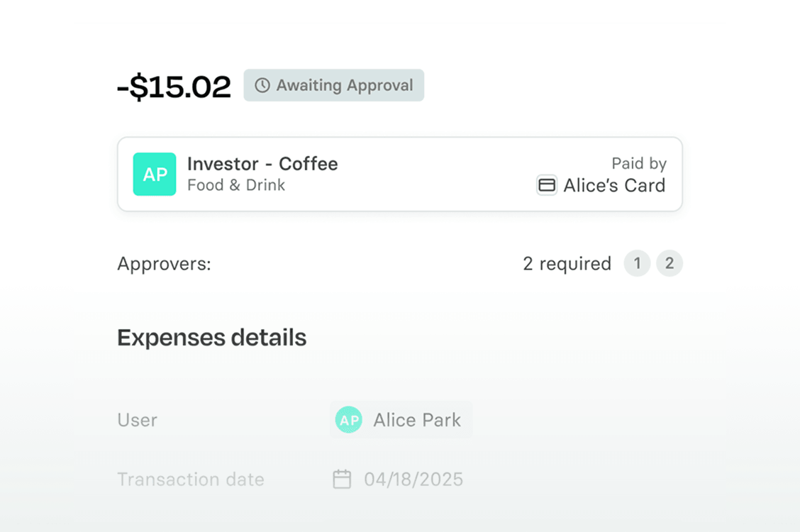This screenshot has height=532, width=800.
Task: Click the 2 required approvers text
Action: click(567, 264)
